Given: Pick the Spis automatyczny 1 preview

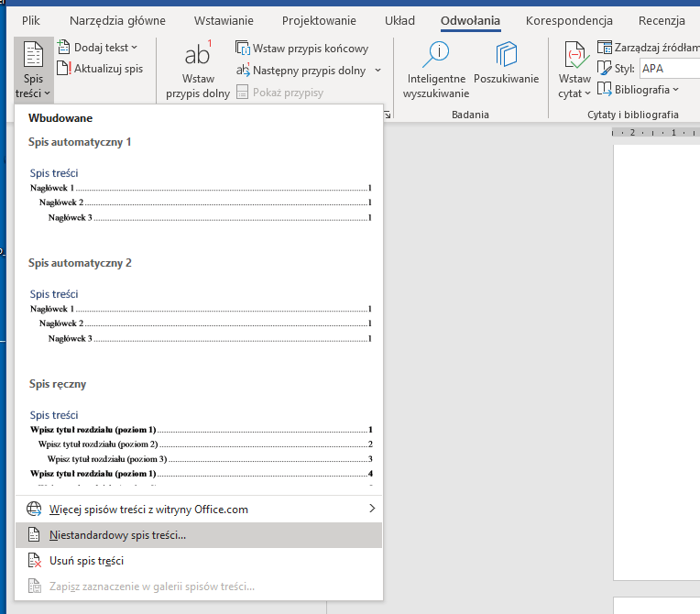Looking at the screenshot, I should 199,194.
